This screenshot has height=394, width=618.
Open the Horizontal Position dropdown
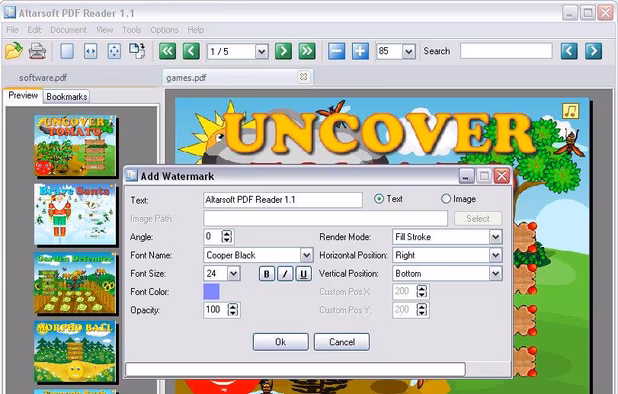click(x=495, y=255)
